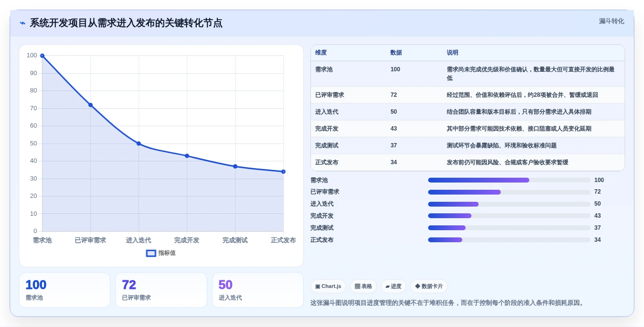Click the Chart.js tag chip
The image size is (644, 327).
tap(328, 286)
